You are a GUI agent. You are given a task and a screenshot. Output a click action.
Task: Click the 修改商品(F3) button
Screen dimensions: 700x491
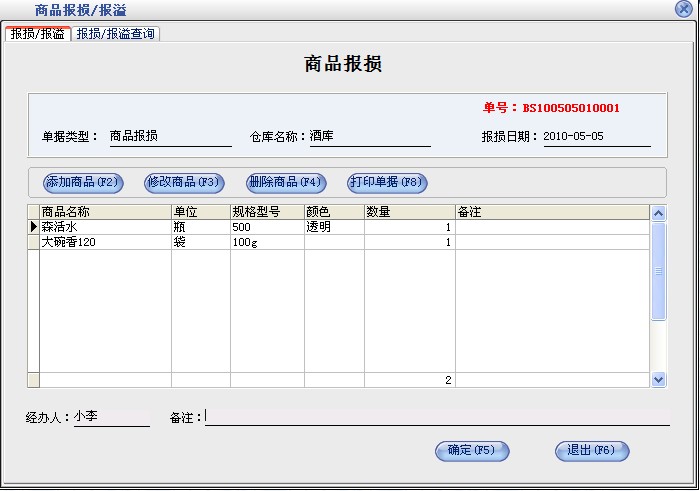[x=183, y=182]
